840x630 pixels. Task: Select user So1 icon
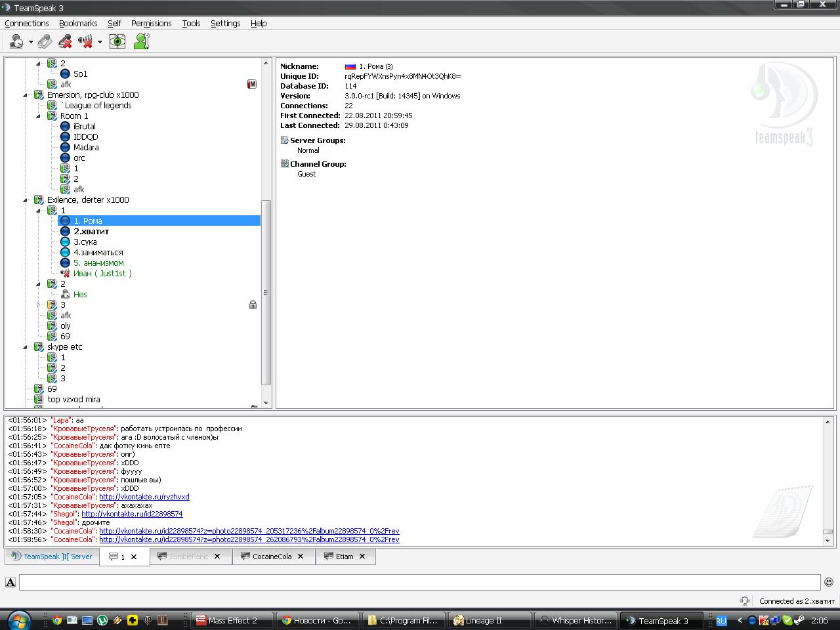(x=65, y=74)
